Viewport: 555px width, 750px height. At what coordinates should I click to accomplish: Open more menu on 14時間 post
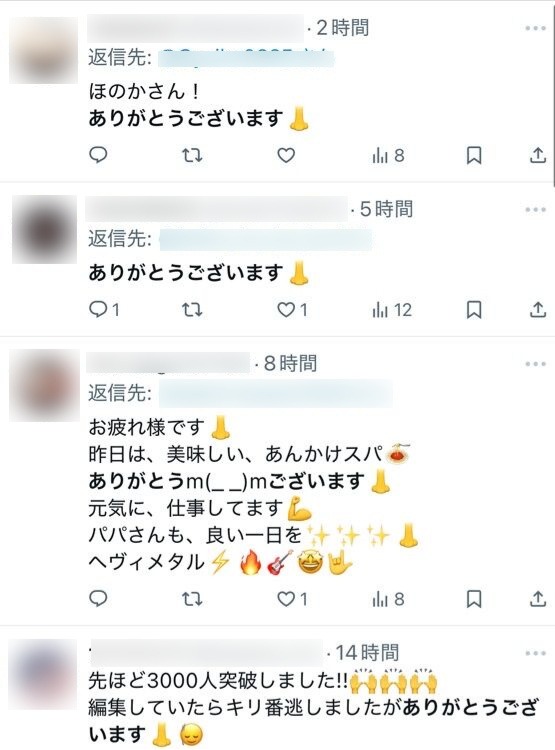[535, 653]
